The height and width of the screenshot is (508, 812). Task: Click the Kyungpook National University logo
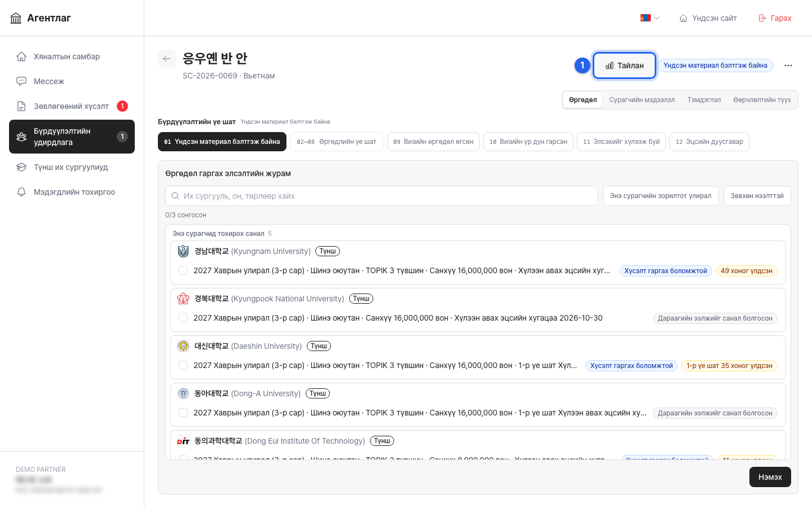pos(183,299)
